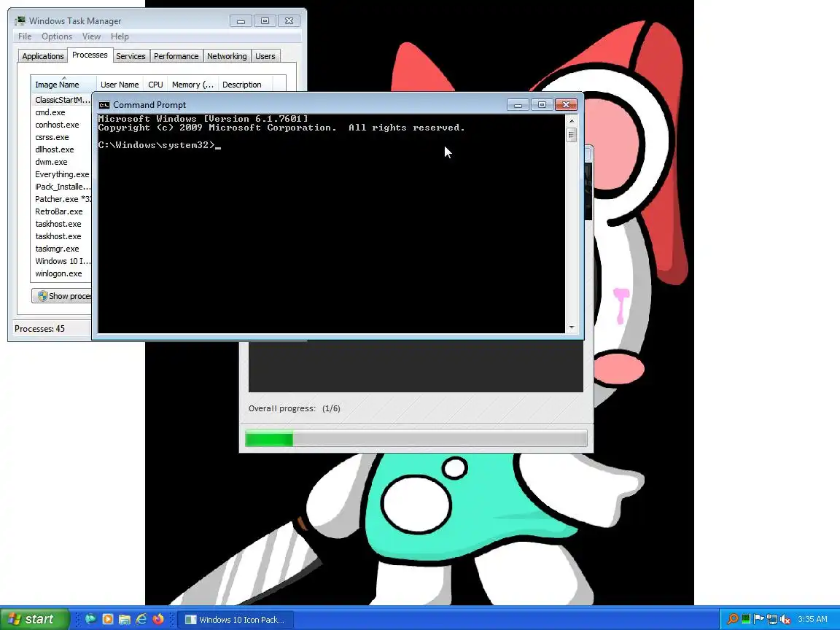The height and width of the screenshot is (630, 840).
Task: Open the Options menu in Task Manager
Action: [57, 36]
